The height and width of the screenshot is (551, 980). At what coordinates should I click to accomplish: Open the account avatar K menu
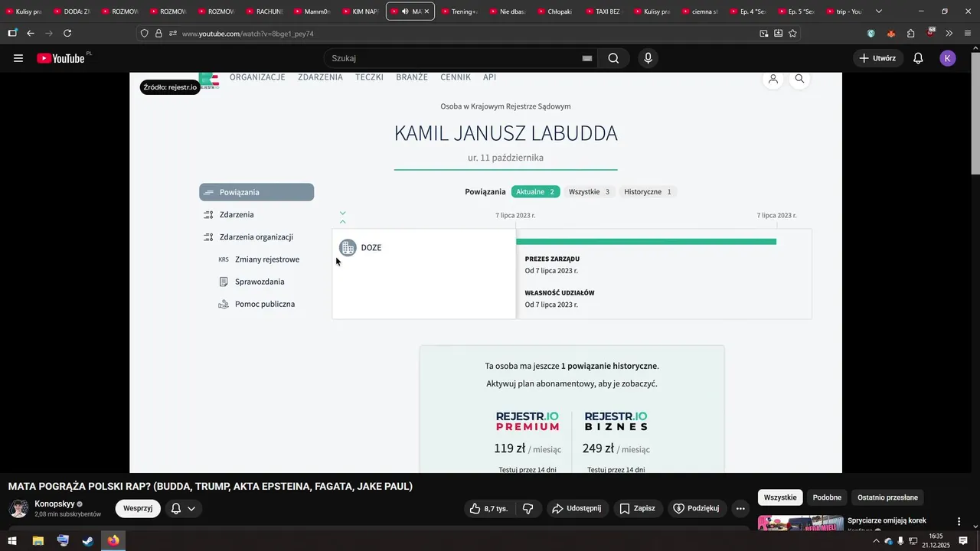click(948, 58)
